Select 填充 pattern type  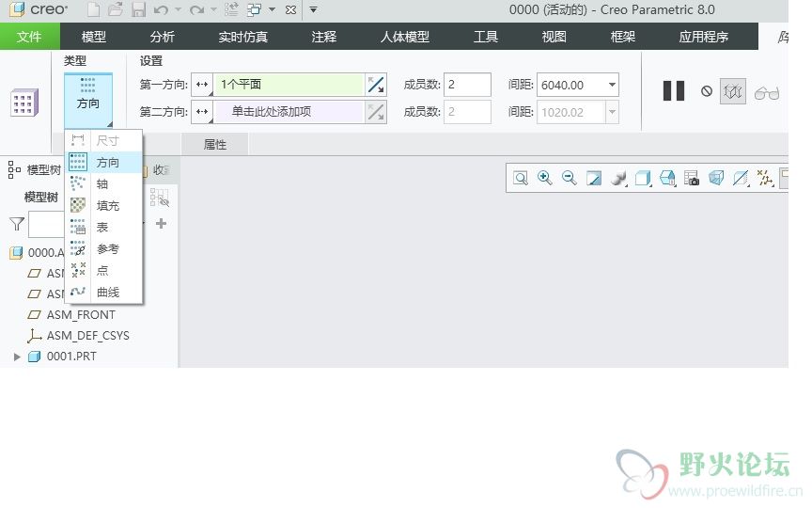tap(103, 206)
